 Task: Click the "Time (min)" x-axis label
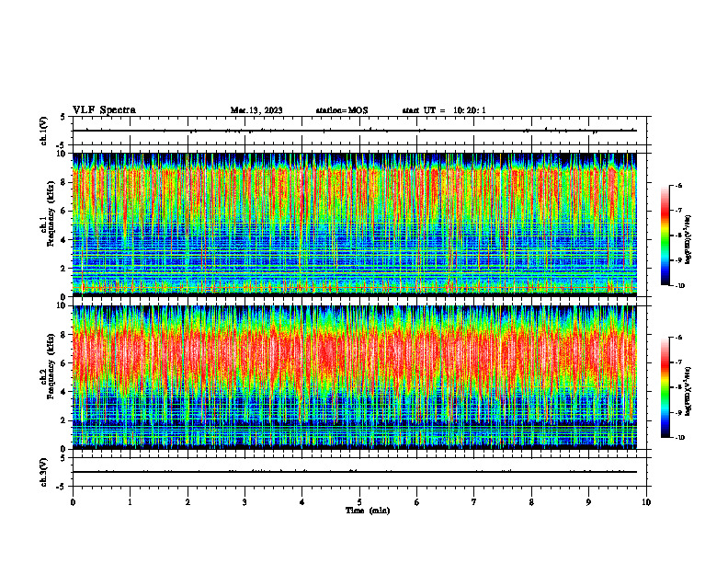pyautogui.click(x=368, y=511)
